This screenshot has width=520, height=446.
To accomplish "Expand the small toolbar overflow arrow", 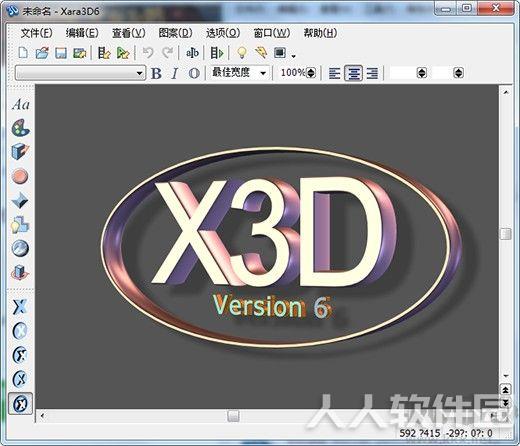I will pos(293,56).
